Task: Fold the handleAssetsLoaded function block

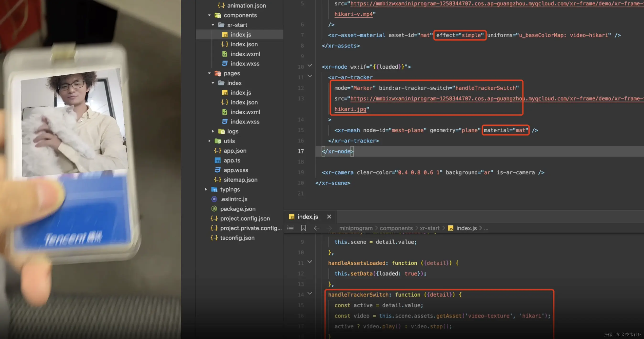Action: (x=310, y=262)
